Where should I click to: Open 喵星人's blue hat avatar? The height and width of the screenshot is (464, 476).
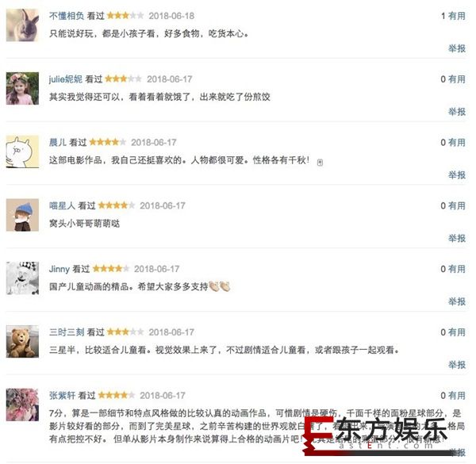pyautogui.click(x=22, y=215)
